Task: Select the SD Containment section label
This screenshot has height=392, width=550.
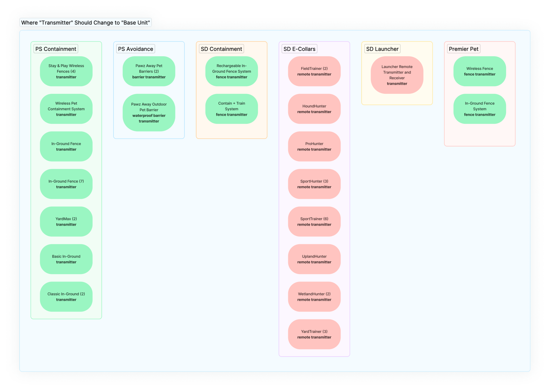Action: tap(221, 49)
